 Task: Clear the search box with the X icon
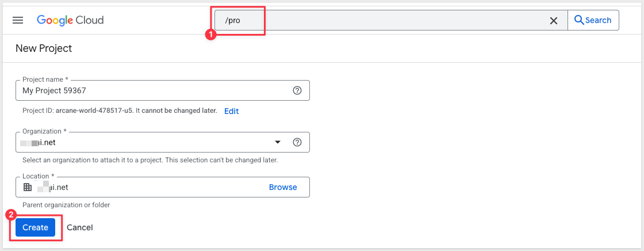click(x=554, y=21)
